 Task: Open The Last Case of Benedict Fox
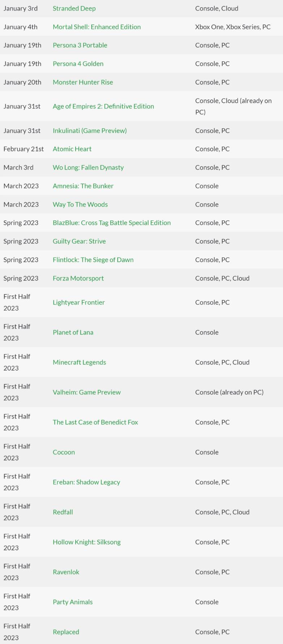click(x=96, y=422)
